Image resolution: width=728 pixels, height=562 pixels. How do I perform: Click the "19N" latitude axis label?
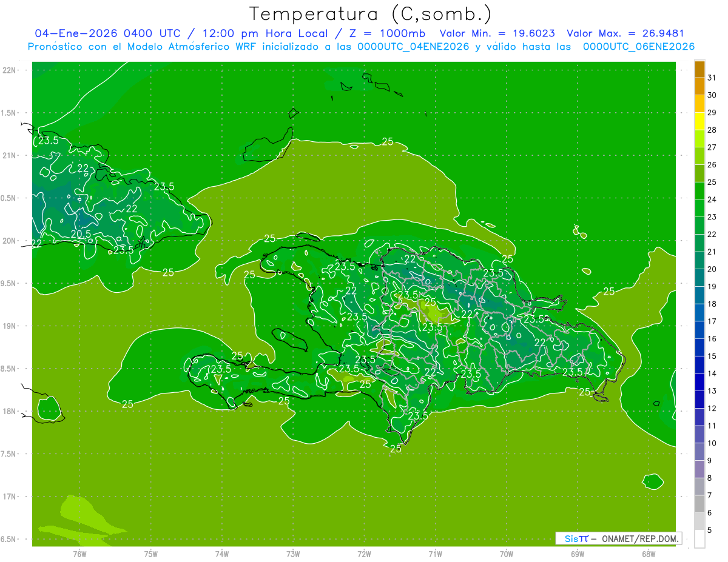(10, 326)
